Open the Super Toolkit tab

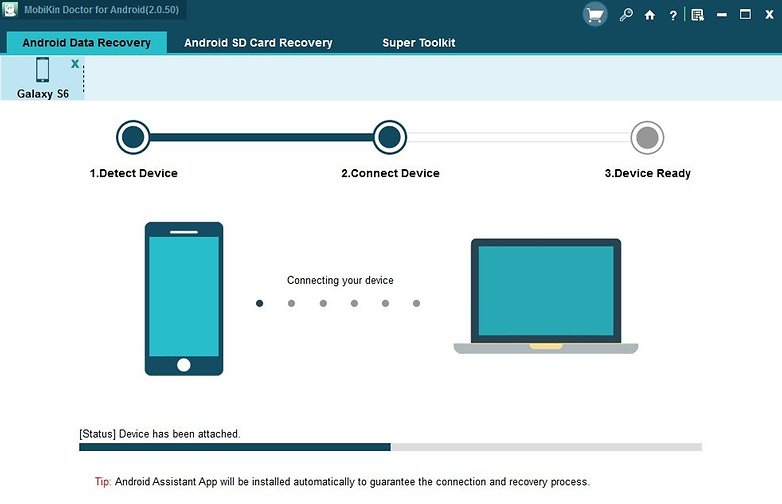coord(418,43)
